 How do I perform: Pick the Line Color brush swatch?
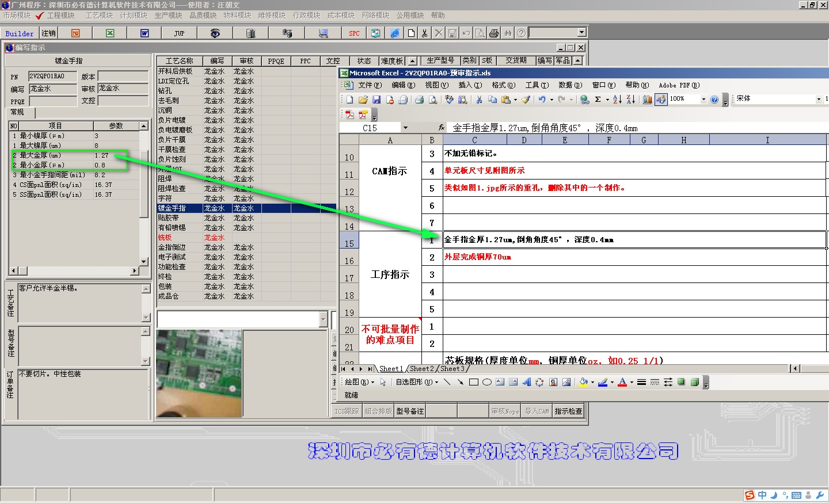tap(603, 382)
